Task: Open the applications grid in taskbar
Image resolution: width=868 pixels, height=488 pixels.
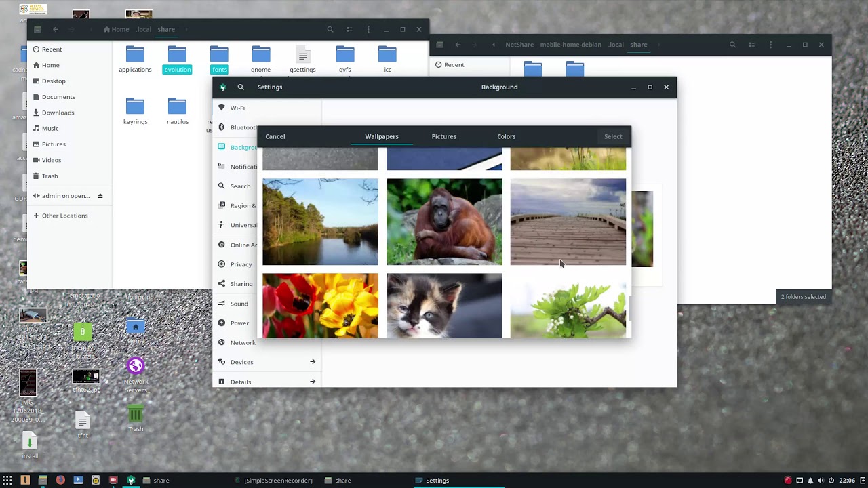Action: coord(7,480)
